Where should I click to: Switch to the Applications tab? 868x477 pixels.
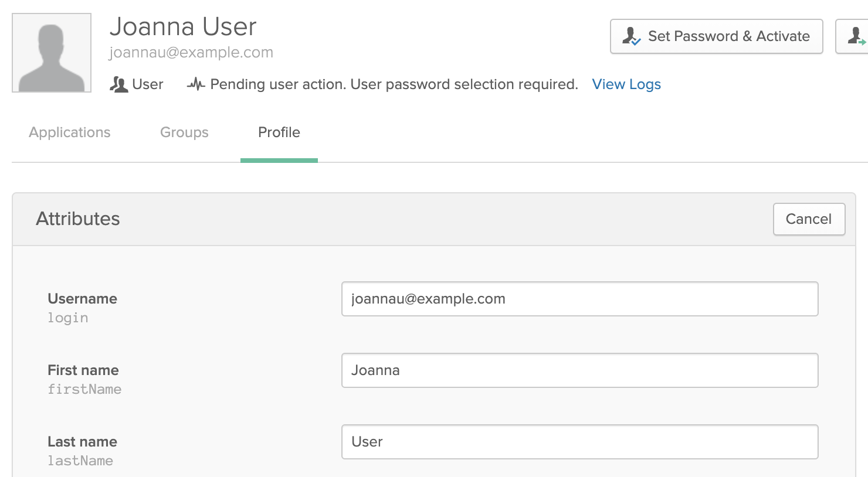pyautogui.click(x=70, y=132)
